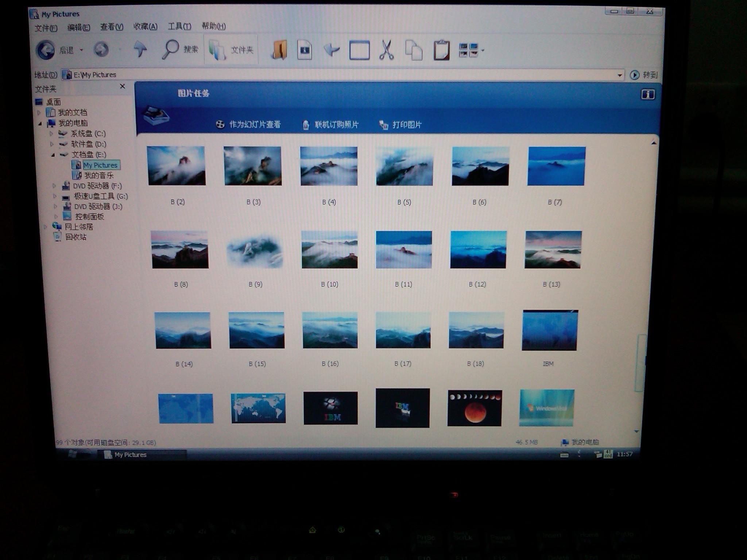Click the Undo curved arrow icon
This screenshot has width=747, height=560.
331,50
